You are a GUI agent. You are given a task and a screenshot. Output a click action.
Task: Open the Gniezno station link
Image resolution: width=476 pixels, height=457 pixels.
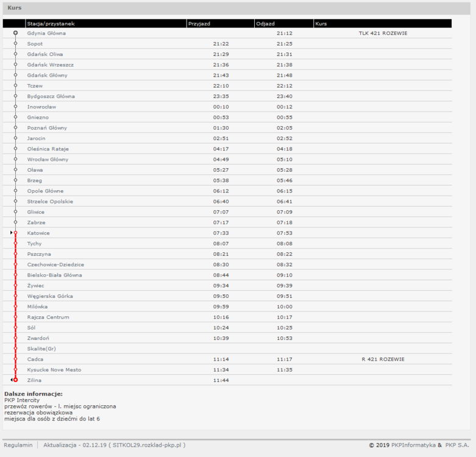click(x=38, y=118)
